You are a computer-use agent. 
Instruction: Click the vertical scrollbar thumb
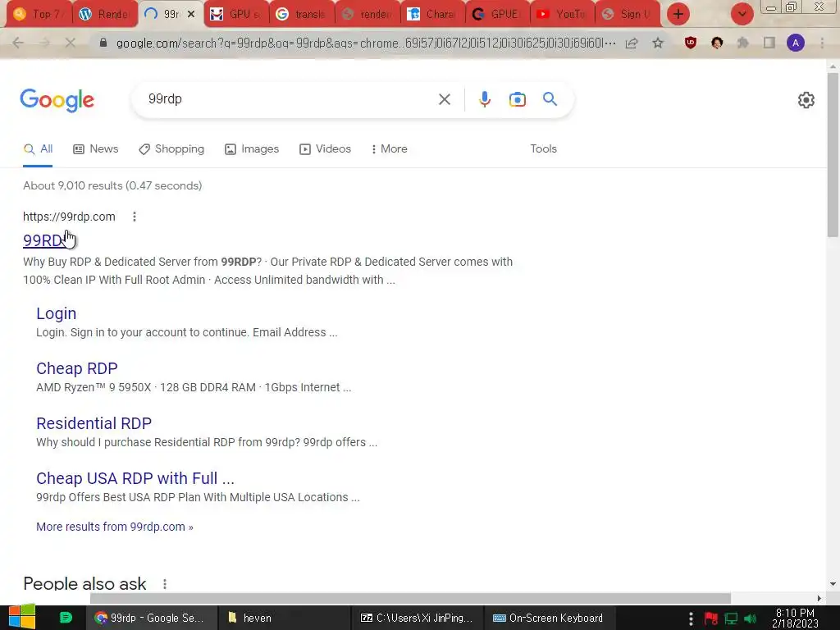click(833, 154)
